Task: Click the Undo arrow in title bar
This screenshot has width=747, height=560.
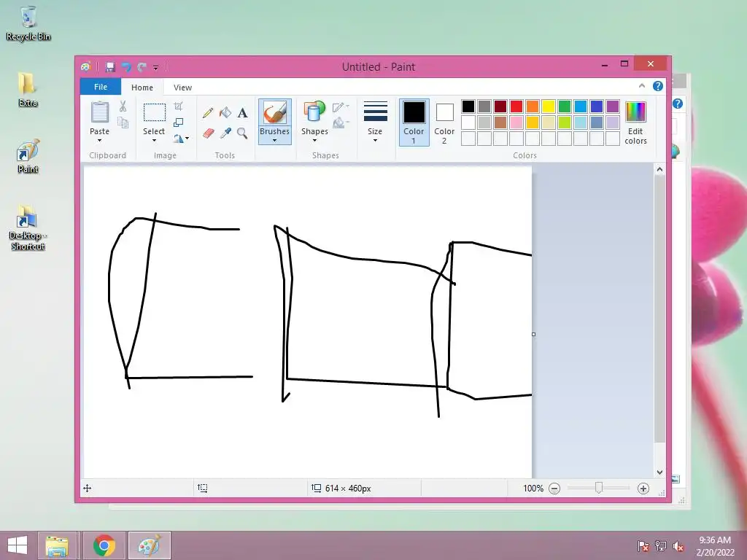Action: 126,67
